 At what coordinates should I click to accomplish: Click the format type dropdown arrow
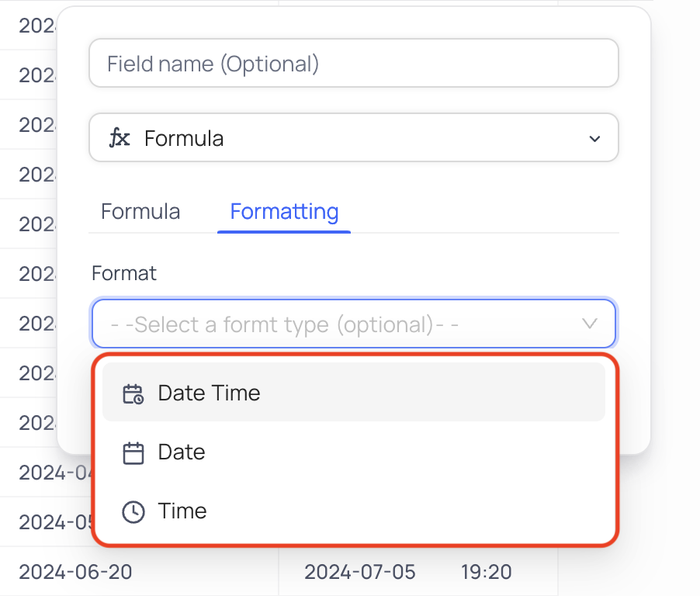click(x=590, y=324)
